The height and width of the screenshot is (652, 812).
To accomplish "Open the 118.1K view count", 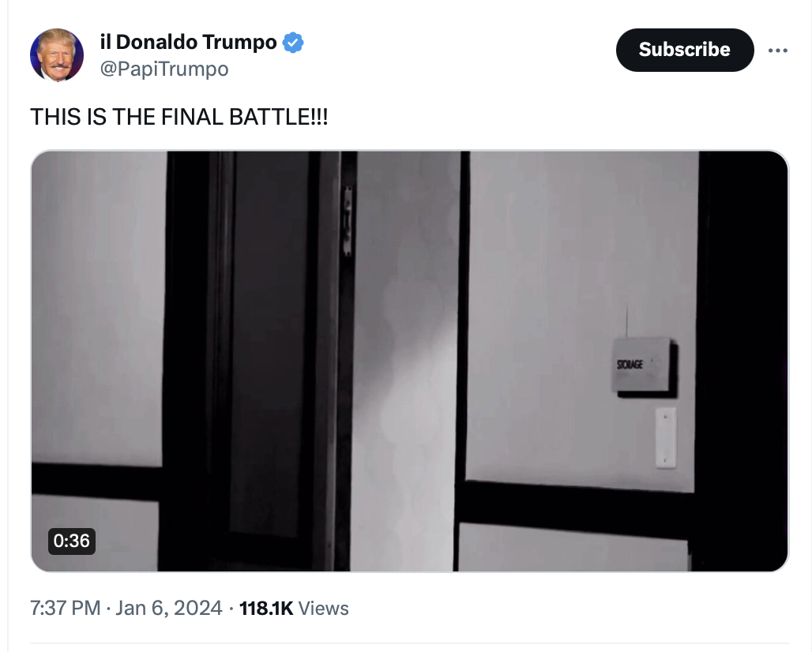I will coord(266,608).
